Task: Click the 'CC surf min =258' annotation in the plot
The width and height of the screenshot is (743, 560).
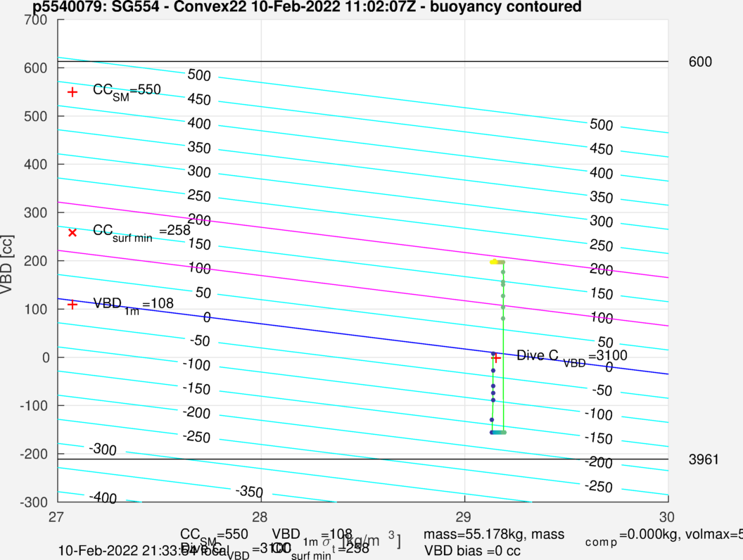Action: point(141,233)
